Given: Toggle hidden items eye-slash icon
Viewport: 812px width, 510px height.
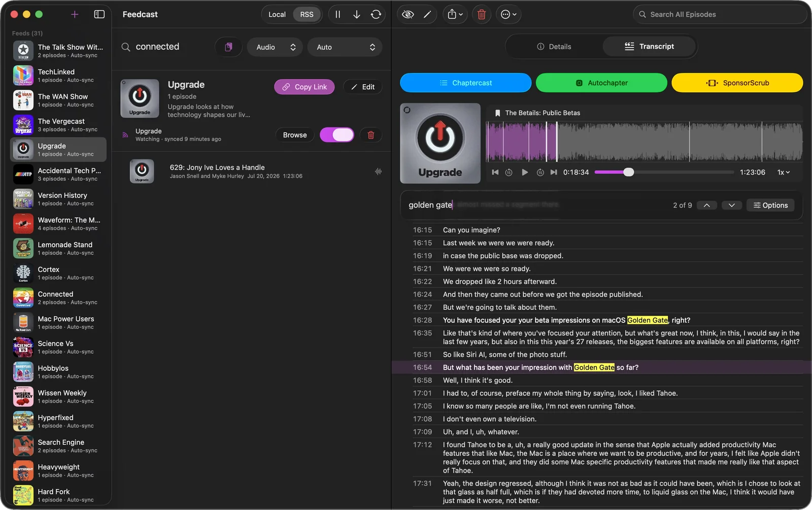Looking at the screenshot, I should coord(408,14).
